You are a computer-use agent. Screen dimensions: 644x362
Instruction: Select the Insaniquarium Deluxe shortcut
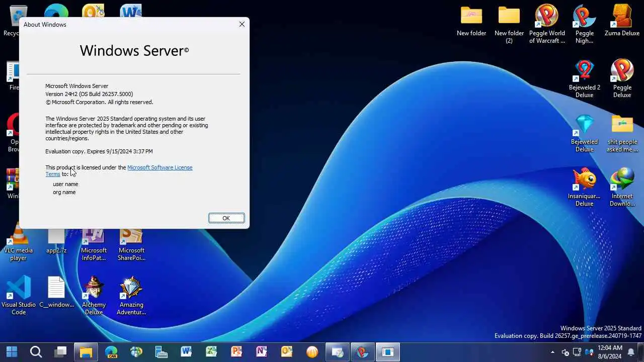pyautogui.click(x=585, y=187)
